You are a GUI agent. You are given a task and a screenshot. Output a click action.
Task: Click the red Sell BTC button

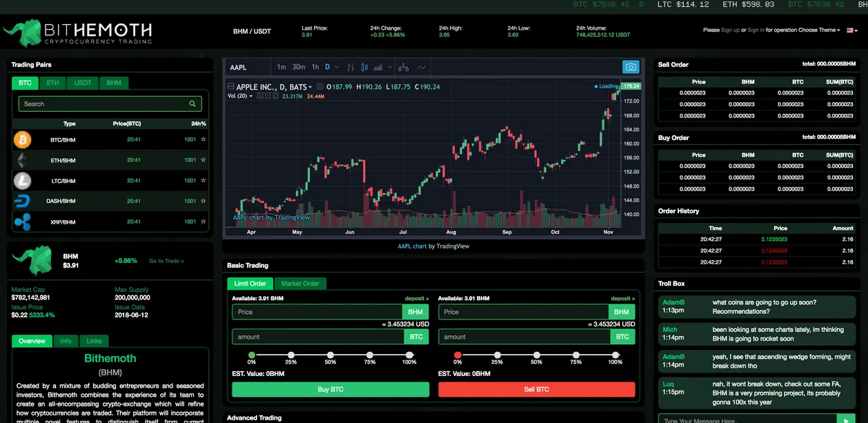pos(537,389)
